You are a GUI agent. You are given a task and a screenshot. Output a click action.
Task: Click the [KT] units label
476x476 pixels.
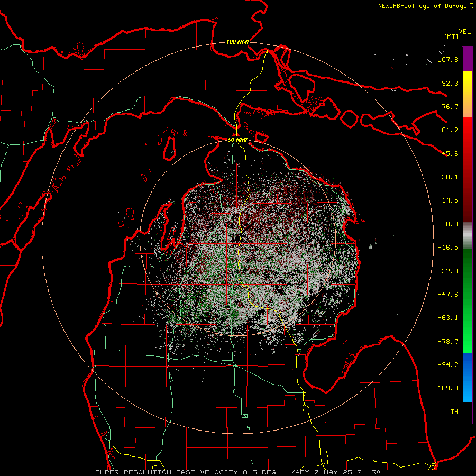(x=452, y=36)
